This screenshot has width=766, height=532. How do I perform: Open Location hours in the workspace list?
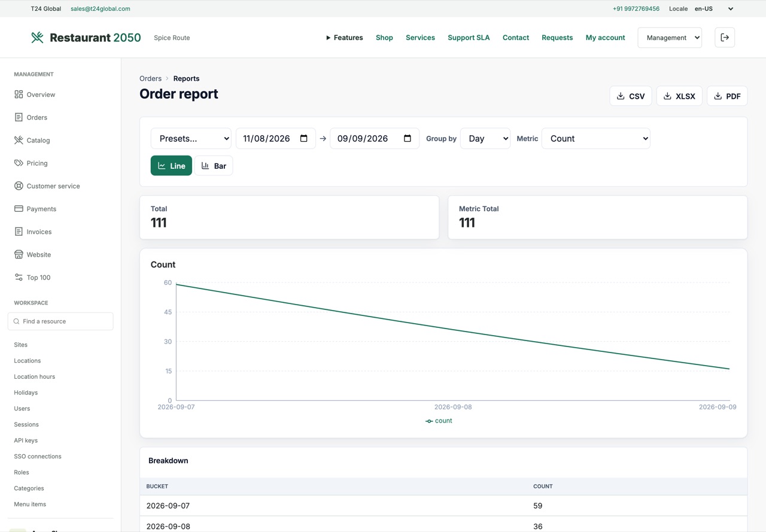tap(34, 376)
